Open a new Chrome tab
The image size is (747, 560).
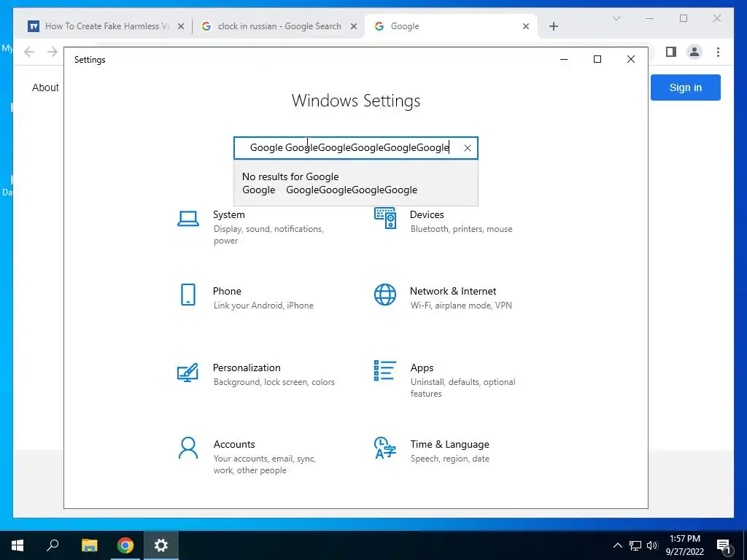(x=553, y=26)
